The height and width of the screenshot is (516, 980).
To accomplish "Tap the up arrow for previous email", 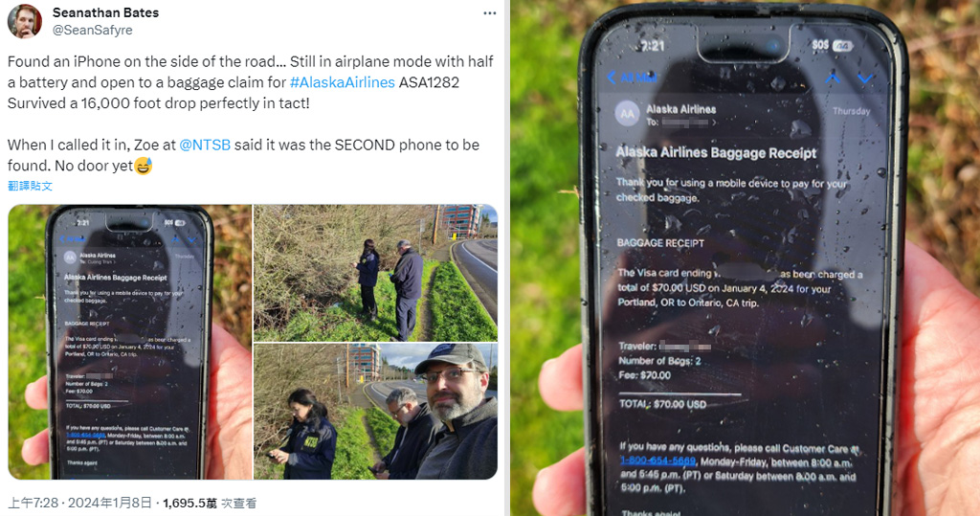I will (x=833, y=79).
